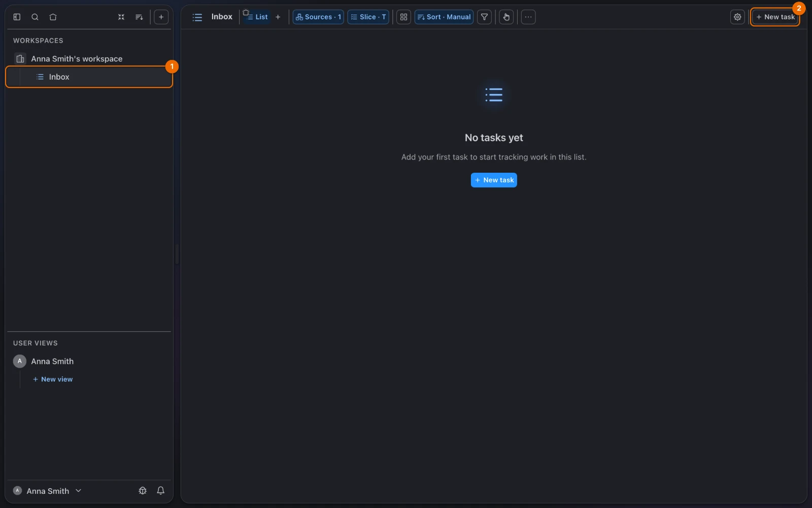This screenshot has height=508, width=812.
Task: Click the New view link
Action: coord(53,379)
